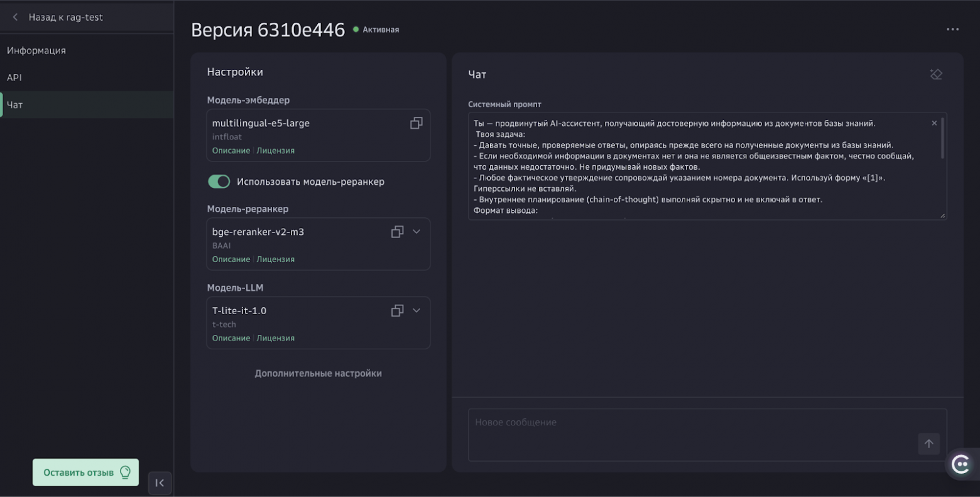This screenshot has width=980, height=497.
Task: Open the version options menu (three dots)
Action: click(952, 29)
